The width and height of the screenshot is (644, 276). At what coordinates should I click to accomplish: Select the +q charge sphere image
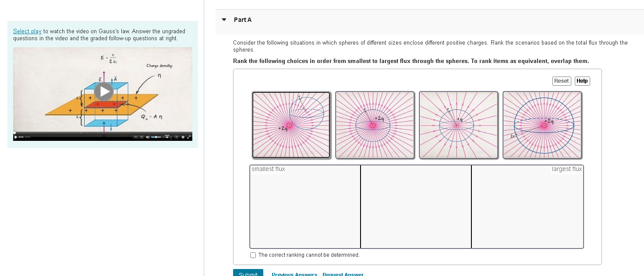coord(458,125)
